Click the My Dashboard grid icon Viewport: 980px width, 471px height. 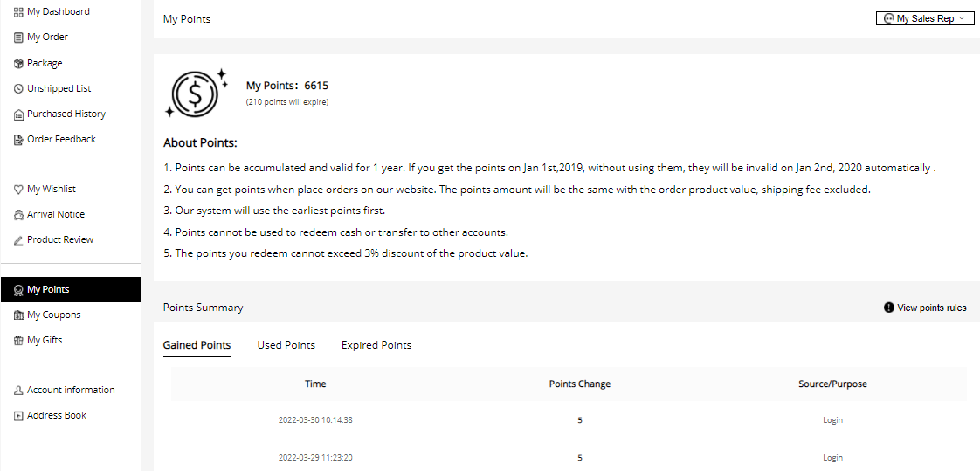pos(18,12)
